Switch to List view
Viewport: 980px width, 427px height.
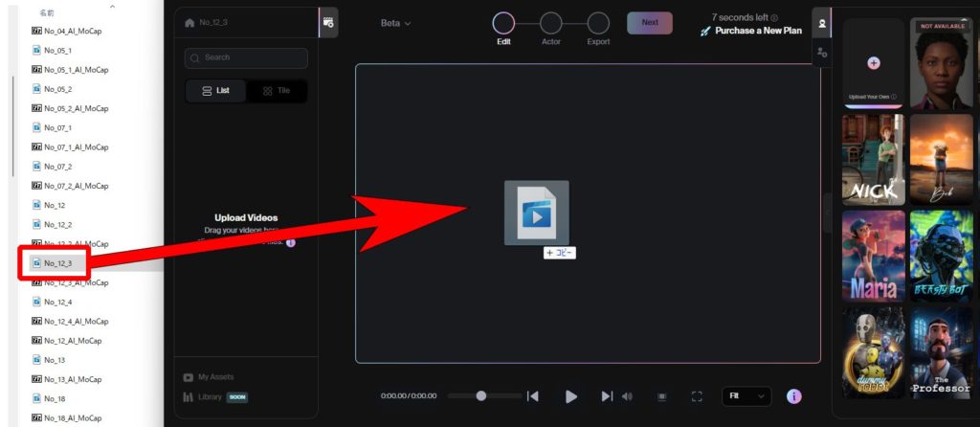pyautogui.click(x=216, y=91)
